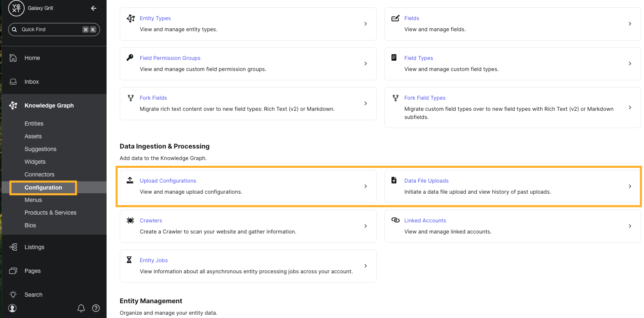This screenshot has width=644, height=318.
Task: Expand the Data File Uploads chevron
Action: coord(630,186)
